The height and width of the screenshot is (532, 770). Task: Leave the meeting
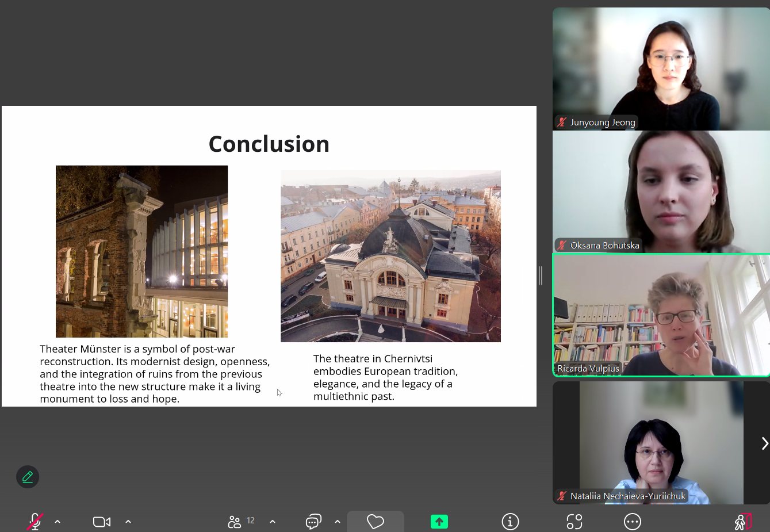coord(742,522)
